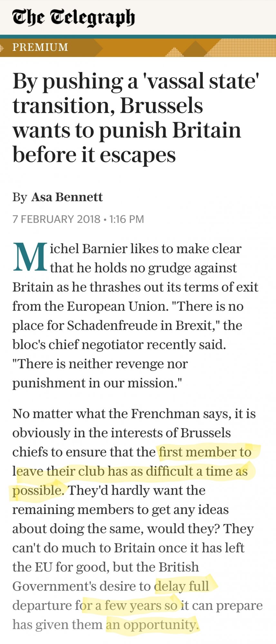Click the article headline about 'vassal state'
276x644 pixels.
pos(136,118)
